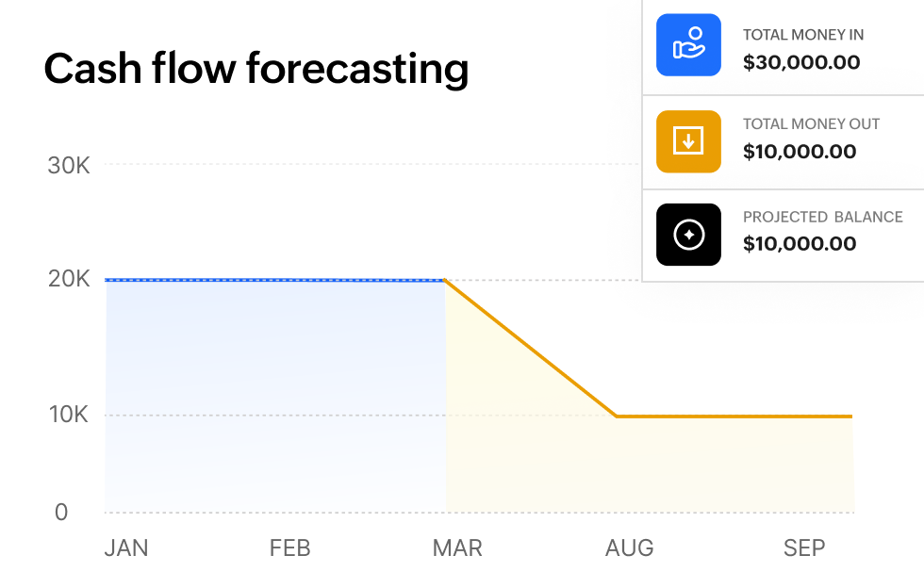Open details for the $30,000.00 entry
The image size is (924, 588).
(802, 62)
